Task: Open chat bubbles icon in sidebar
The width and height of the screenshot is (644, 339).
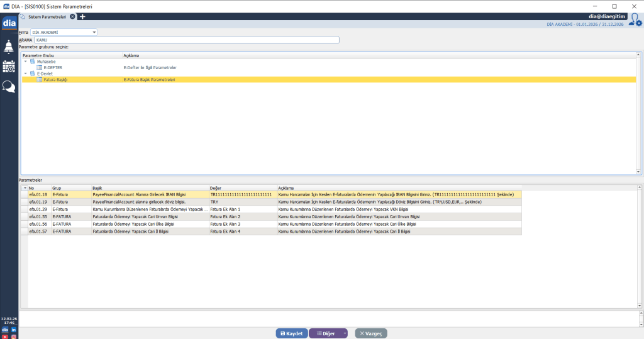Action: point(9,87)
